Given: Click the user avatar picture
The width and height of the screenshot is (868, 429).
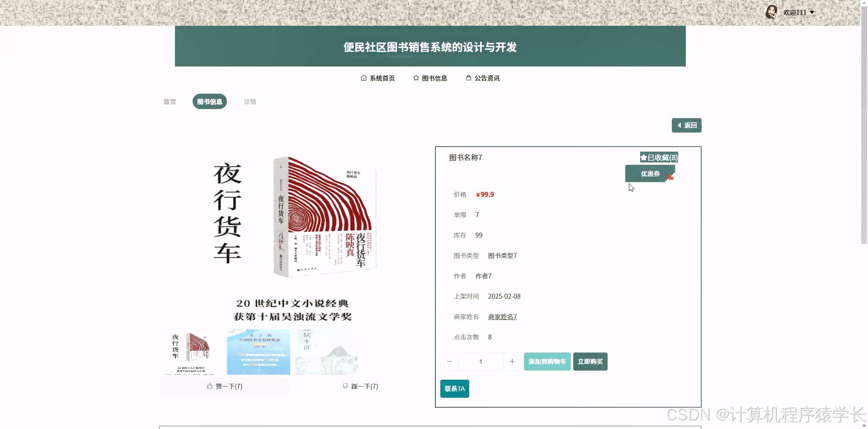Looking at the screenshot, I should [x=772, y=12].
